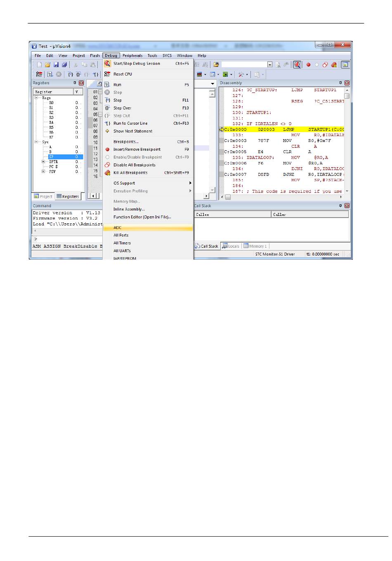Choose Kill All Breakpoints menu entry

pyautogui.click(x=148, y=173)
